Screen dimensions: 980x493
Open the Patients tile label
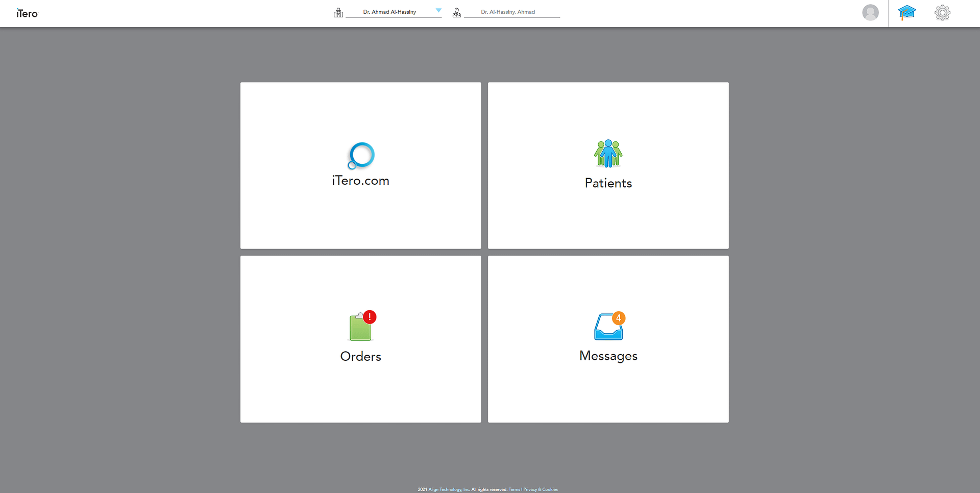coord(608,183)
